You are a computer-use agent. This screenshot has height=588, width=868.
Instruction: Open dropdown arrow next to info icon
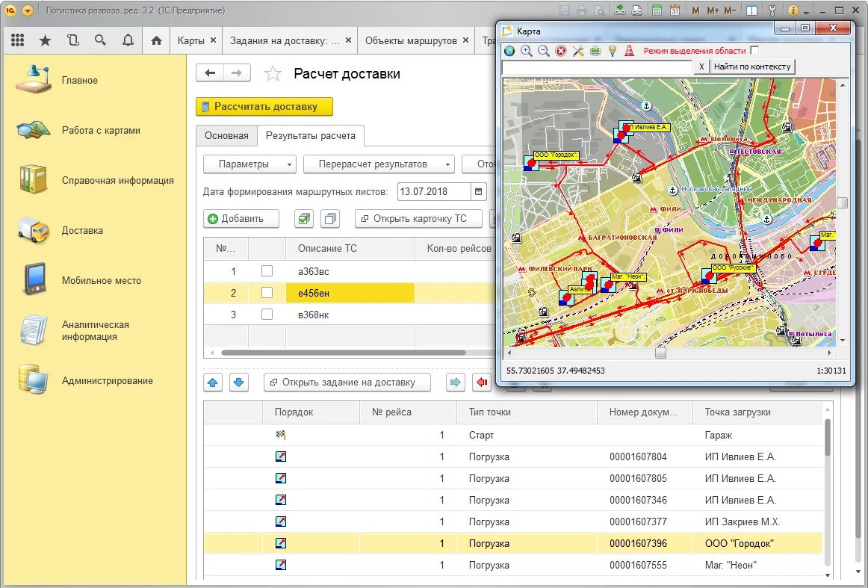point(807,11)
